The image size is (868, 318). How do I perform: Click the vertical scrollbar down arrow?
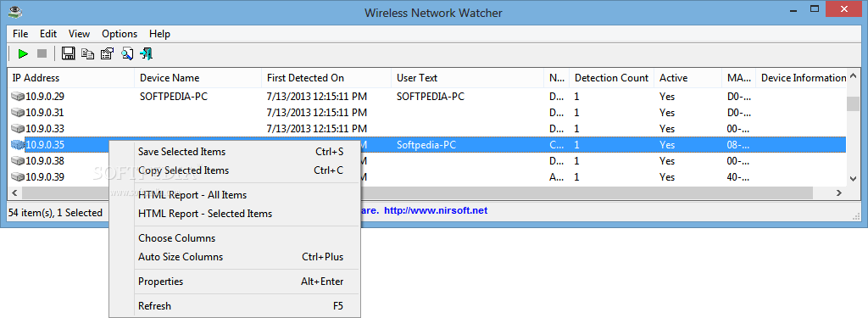(x=853, y=178)
